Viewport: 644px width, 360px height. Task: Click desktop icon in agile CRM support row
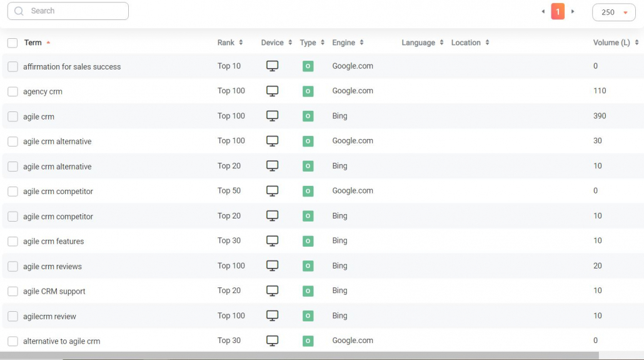pyautogui.click(x=273, y=291)
